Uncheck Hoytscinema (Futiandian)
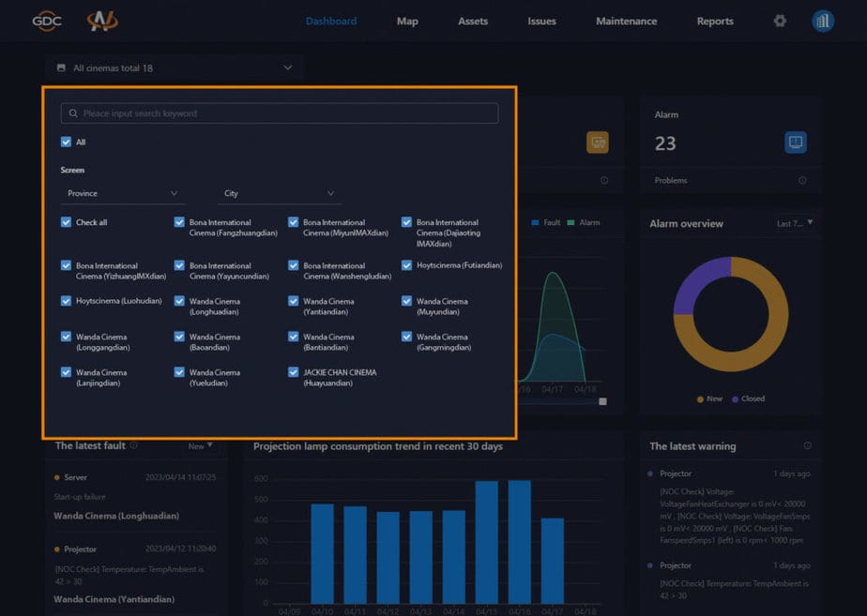867x616 pixels. 406,265
